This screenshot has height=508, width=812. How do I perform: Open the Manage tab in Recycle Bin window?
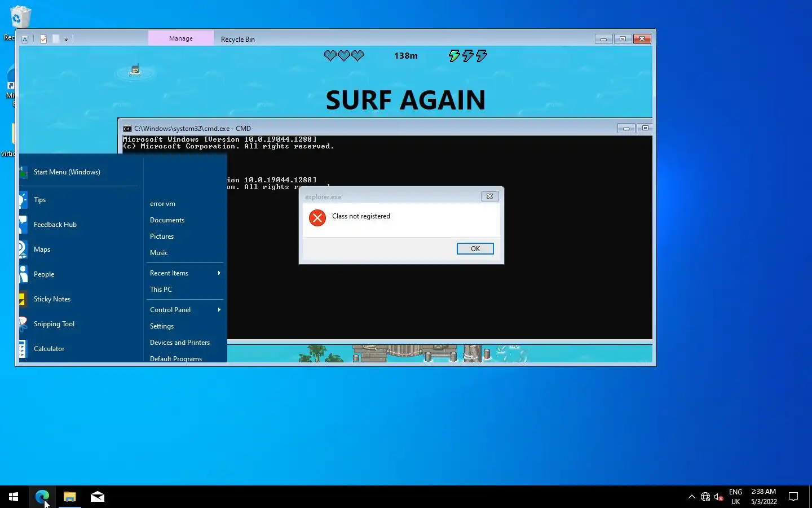181,38
